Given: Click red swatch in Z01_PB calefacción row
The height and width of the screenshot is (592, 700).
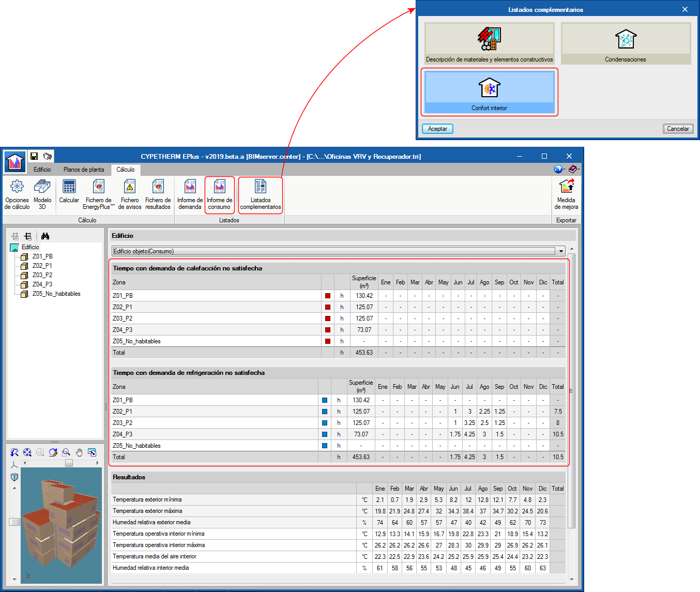Looking at the screenshot, I should pos(328,296).
